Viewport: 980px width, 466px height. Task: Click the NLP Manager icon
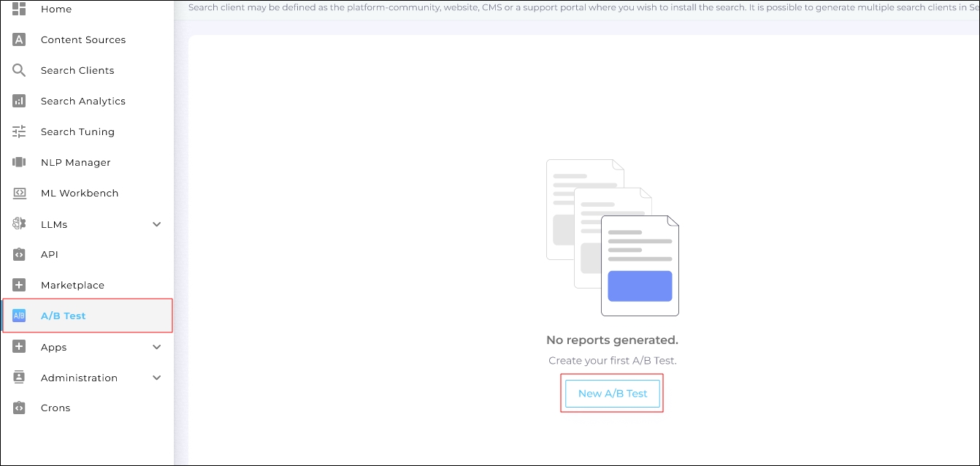click(x=19, y=162)
